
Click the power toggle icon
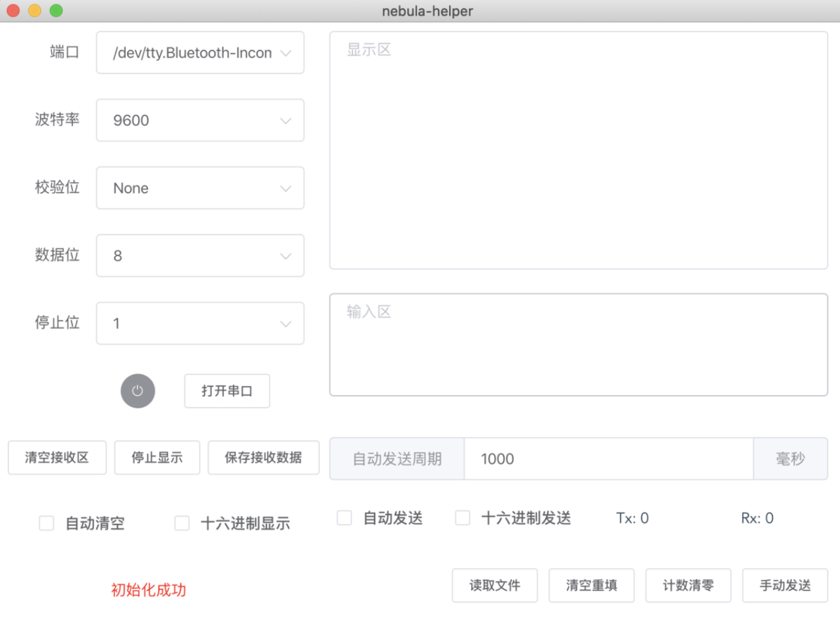pyautogui.click(x=138, y=391)
